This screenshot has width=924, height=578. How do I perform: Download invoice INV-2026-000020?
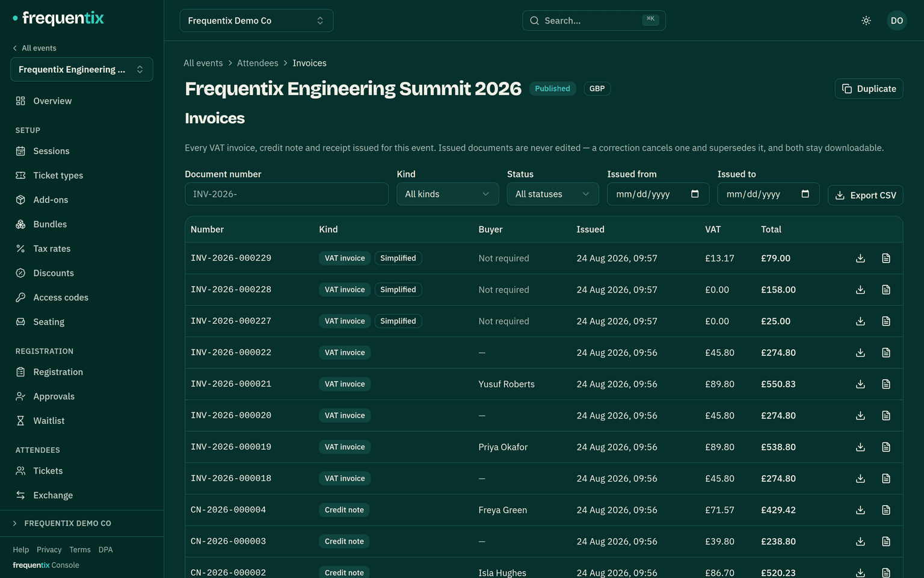point(860,415)
